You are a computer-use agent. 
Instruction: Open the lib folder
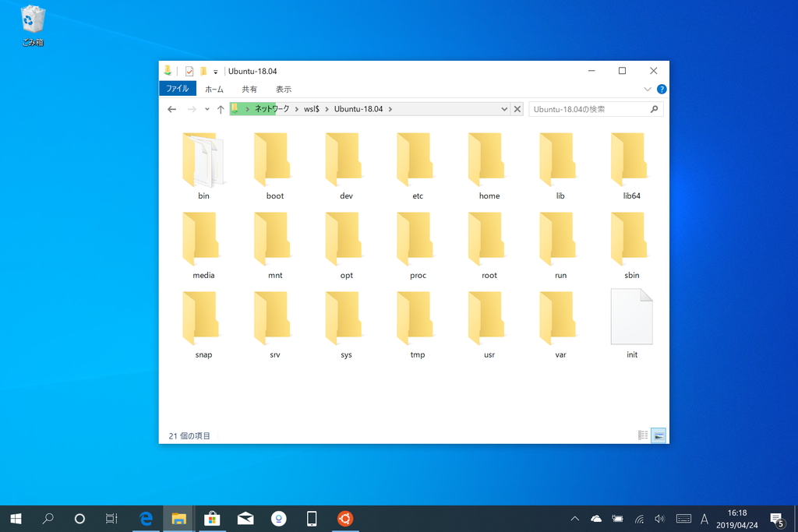(560, 166)
